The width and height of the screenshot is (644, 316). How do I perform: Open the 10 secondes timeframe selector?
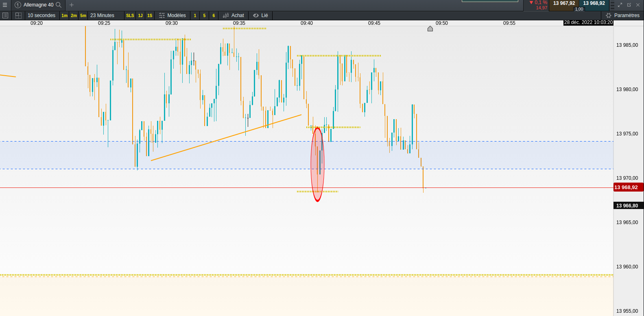(41, 15)
